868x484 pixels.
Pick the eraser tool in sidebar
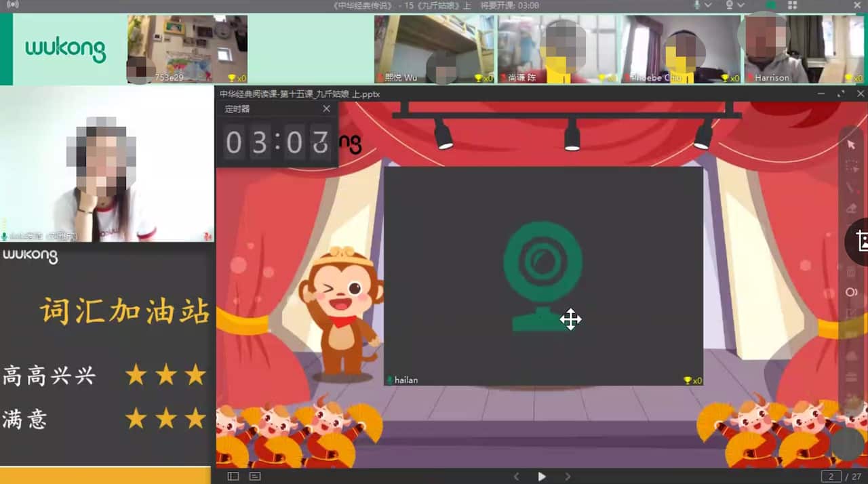click(x=852, y=208)
